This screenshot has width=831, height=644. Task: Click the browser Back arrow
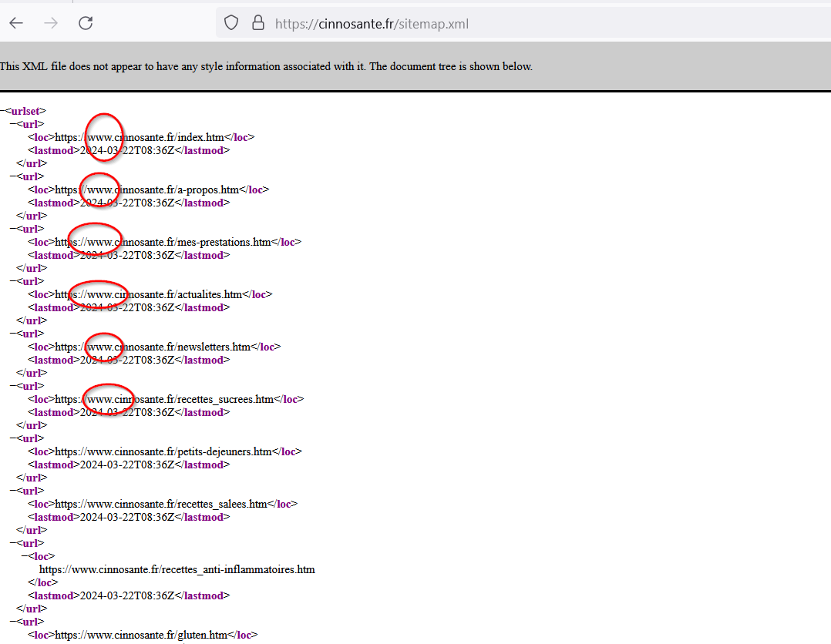tap(16, 23)
